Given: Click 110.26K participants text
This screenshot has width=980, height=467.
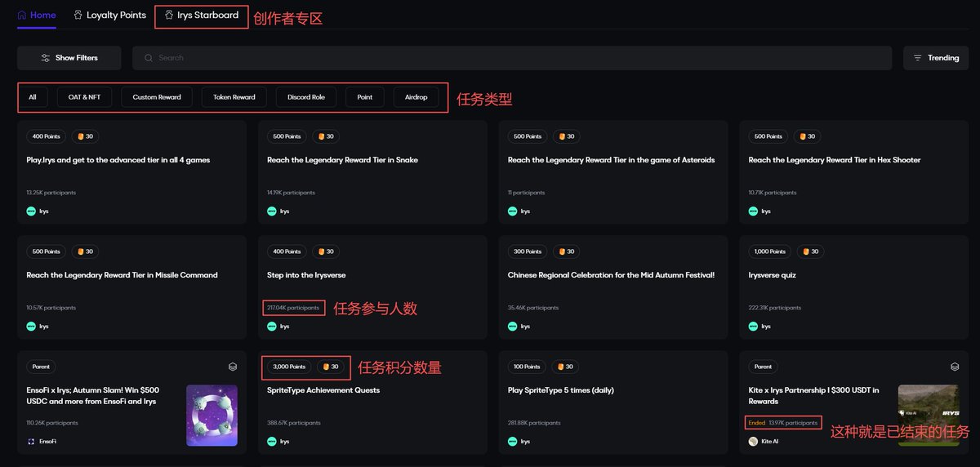Looking at the screenshot, I should [x=52, y=423].
